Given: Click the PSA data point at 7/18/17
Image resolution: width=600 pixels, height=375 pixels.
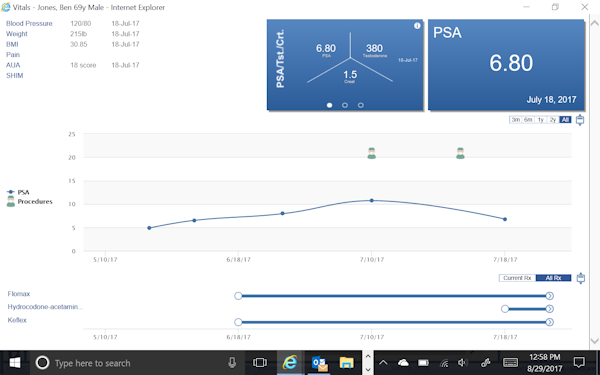Looking at the screenshot, I should (x=505, y=219).
